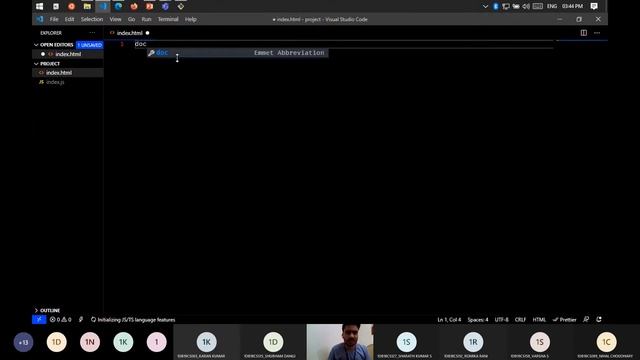Select the Karan Kumar participant tile
Image resolution: width=640 pixels, height=360 pixels.
pyautogui.click(x=207, y=342)
